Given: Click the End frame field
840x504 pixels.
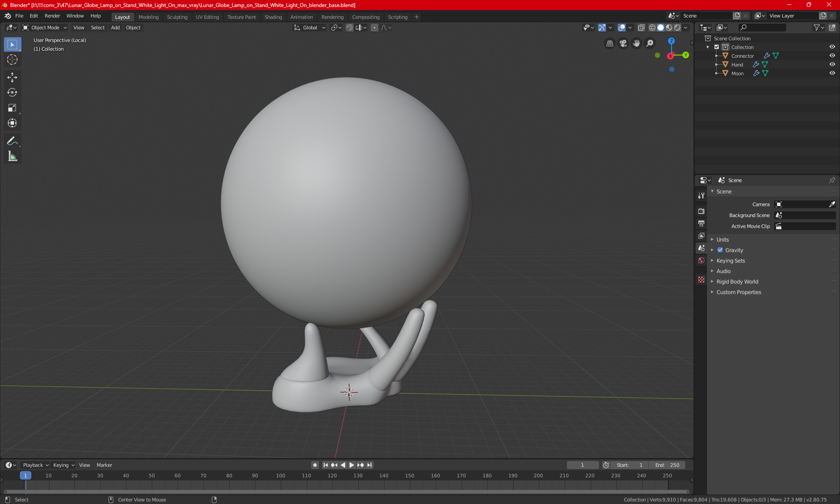Looking at the screenshot, I should click(667, 465).
